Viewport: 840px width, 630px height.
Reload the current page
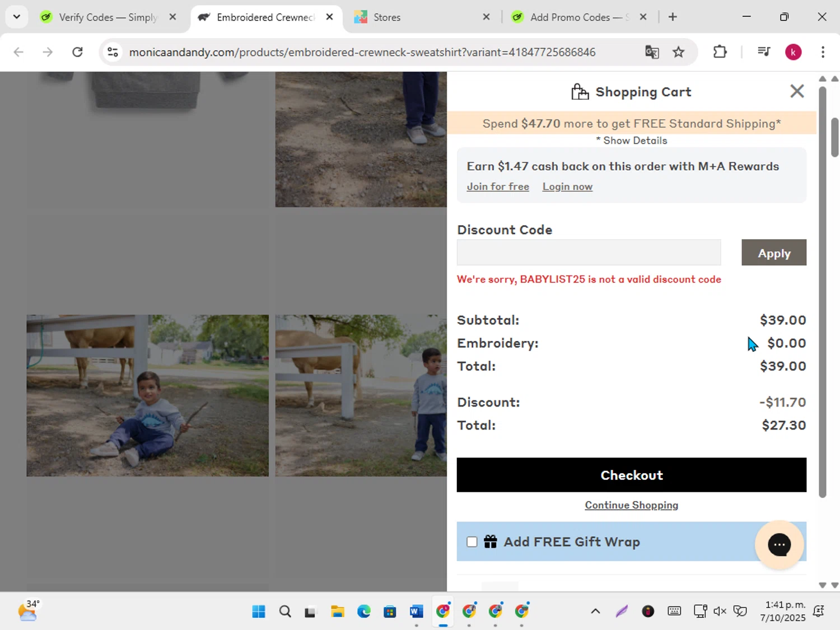pyautogui.click(x=77, y=52)
